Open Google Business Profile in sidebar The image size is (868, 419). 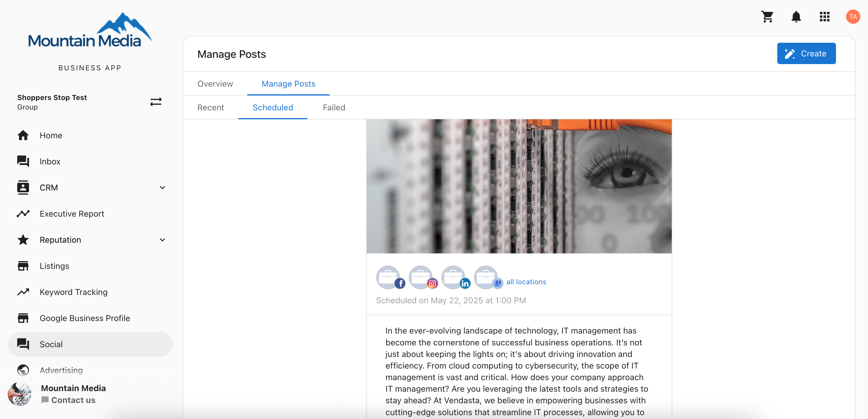(x=90, y=318)
